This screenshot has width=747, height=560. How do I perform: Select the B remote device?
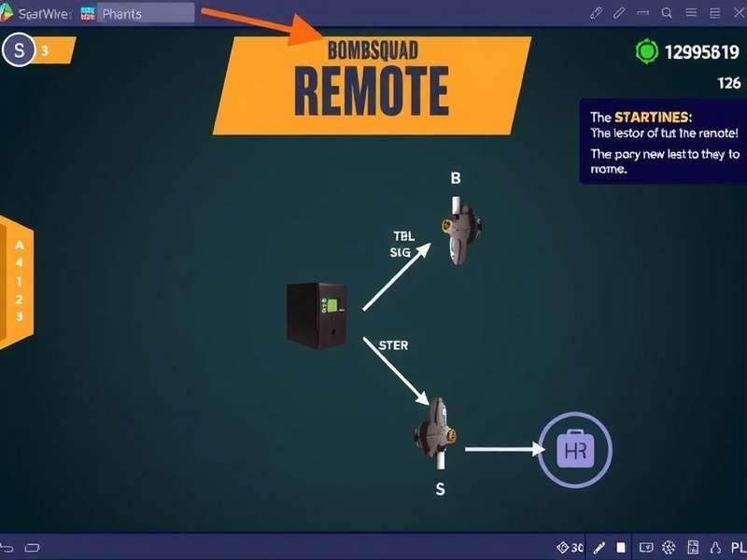tap(460, 231)
